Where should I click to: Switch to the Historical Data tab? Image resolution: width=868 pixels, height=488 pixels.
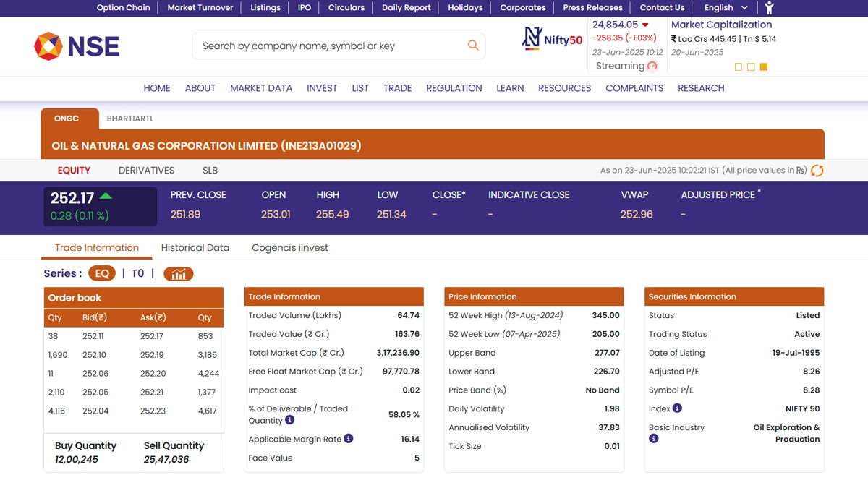195,248
